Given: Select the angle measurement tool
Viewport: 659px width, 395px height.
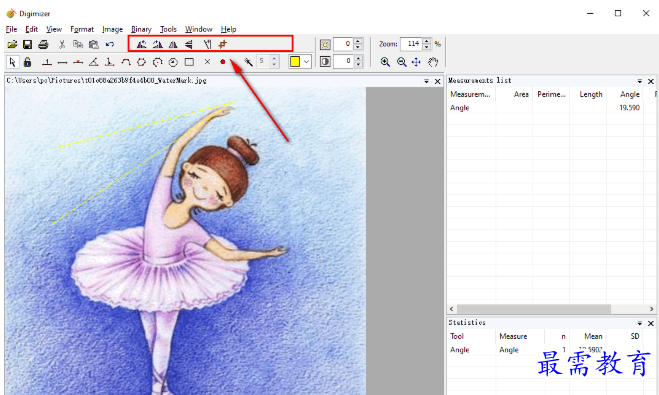Looking at the screenshot, I should click(94, 62).
